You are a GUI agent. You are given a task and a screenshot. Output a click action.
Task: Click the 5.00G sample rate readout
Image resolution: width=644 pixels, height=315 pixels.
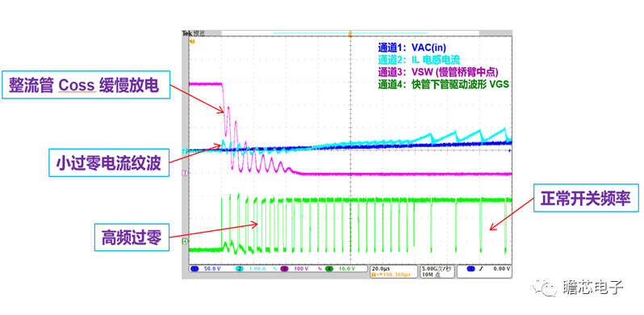tap(437, 268)
